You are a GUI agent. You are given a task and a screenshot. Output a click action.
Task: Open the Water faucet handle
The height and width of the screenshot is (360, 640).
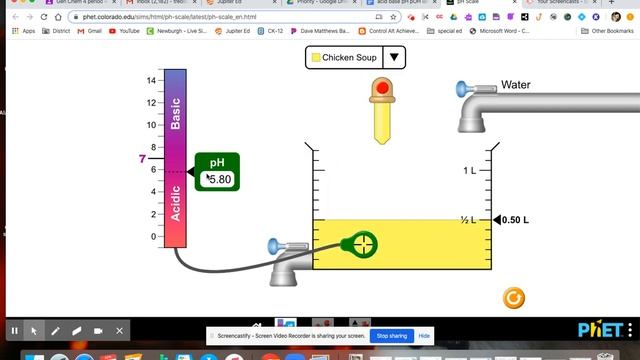pyautogui.click(x=463, y=89)
